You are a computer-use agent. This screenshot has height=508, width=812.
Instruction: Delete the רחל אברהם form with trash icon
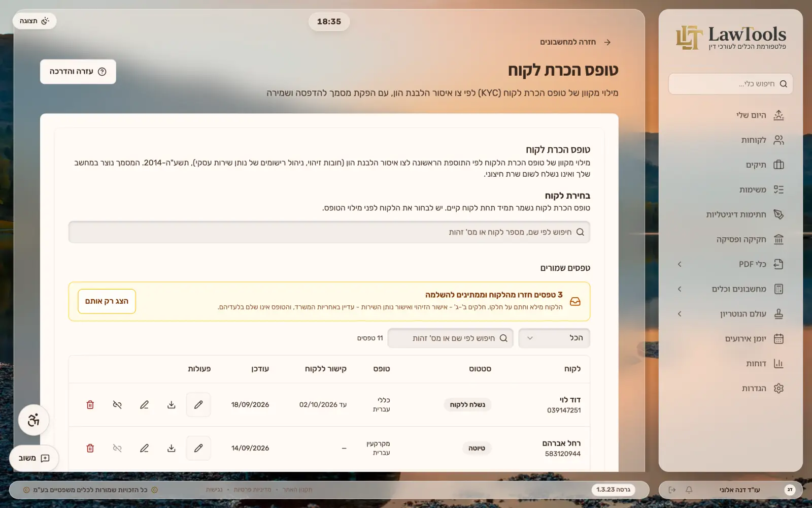point(90,448)
